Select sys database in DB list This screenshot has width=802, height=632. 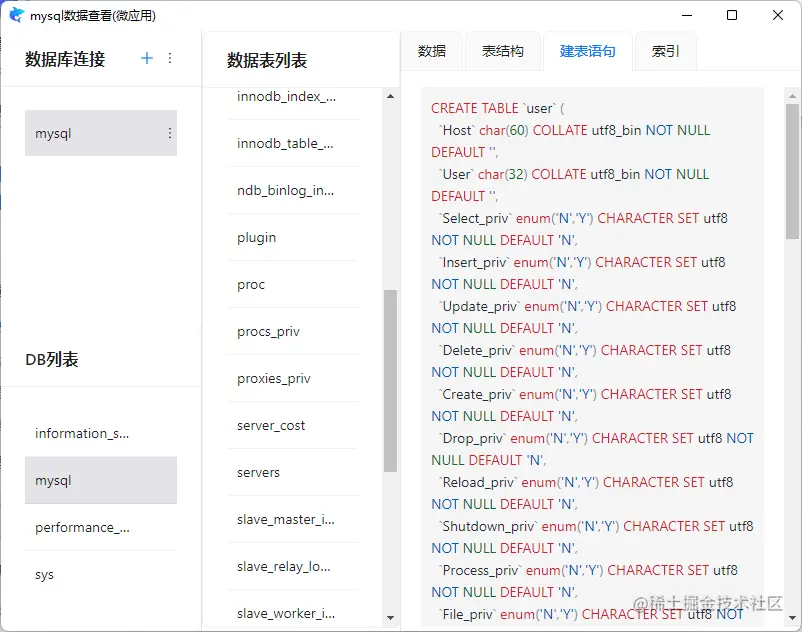click(101, 575)
